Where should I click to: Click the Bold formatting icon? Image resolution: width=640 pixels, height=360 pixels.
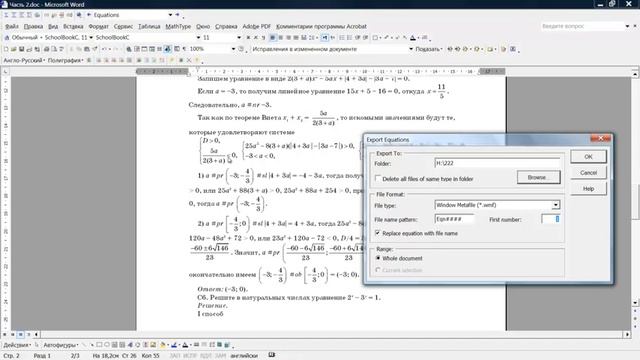[248, 38]
